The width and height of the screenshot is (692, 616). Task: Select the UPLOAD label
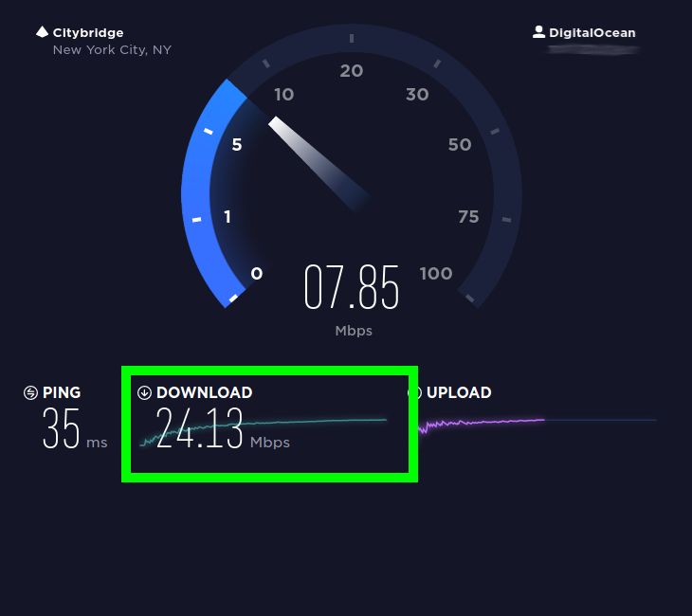pos(459,392)
